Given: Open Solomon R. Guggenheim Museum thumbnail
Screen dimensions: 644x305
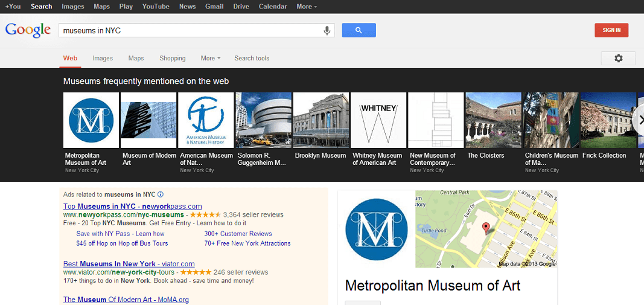Looking at the screenshot, I should [263, 120].
